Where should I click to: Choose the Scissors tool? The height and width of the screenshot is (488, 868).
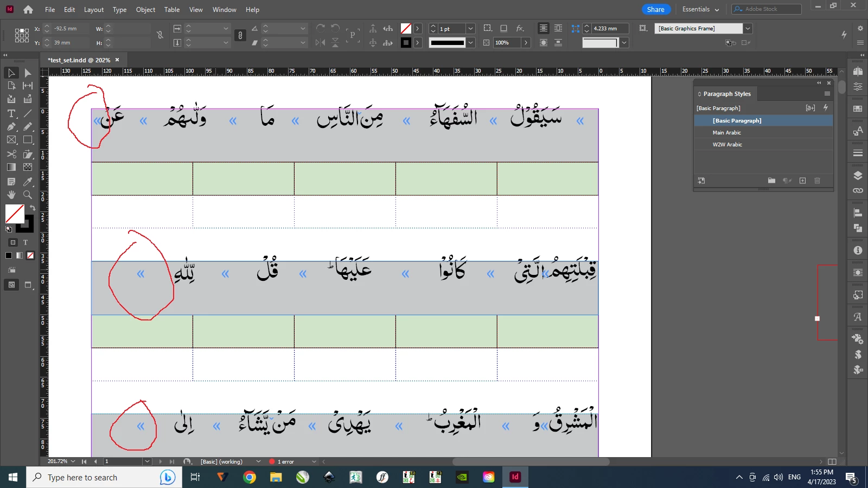[11, 154]
